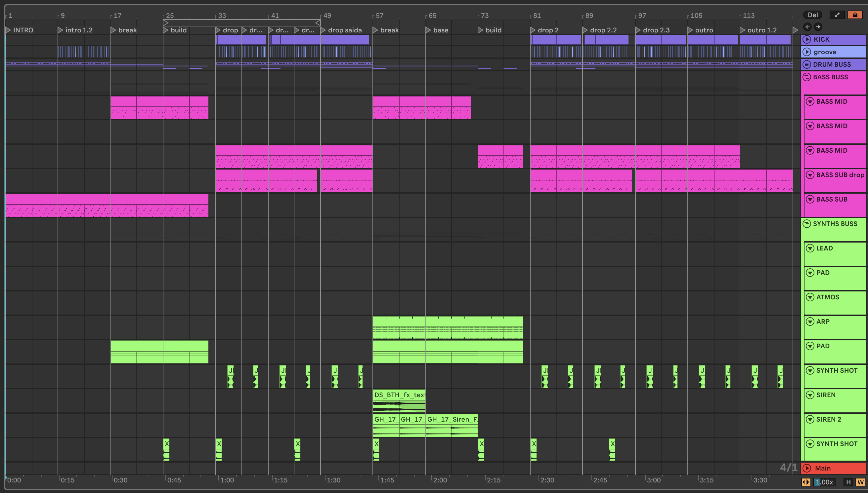Collapse the SYNTHS BUSS group
This screenshot has height=493, width=868.
pyautogui.click(x=807, y=224)
